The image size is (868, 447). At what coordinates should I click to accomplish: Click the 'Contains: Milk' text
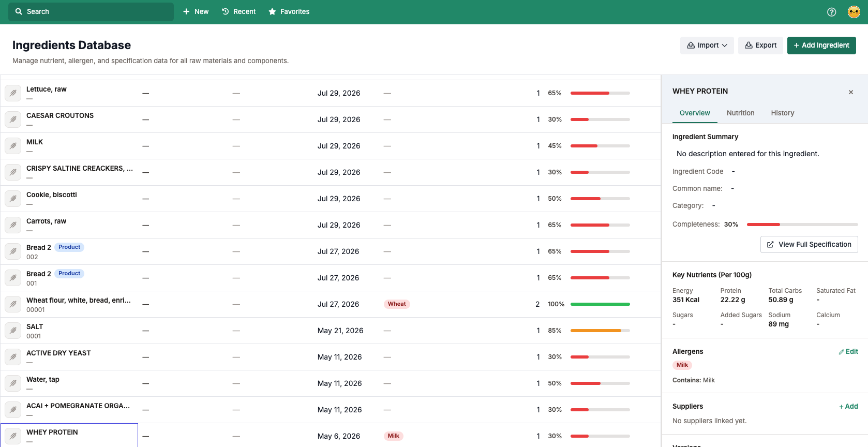pyautogui.click(x=694, y=380)
